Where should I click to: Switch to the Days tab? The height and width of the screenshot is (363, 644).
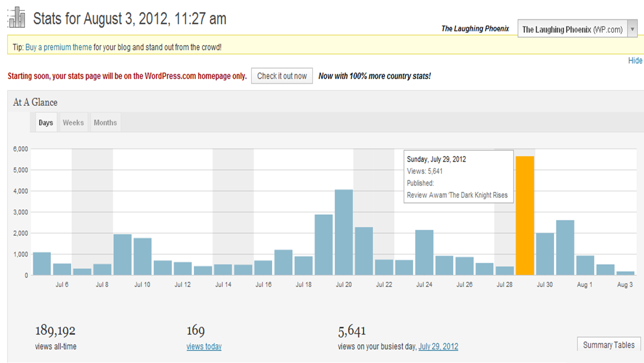[46, 123]
